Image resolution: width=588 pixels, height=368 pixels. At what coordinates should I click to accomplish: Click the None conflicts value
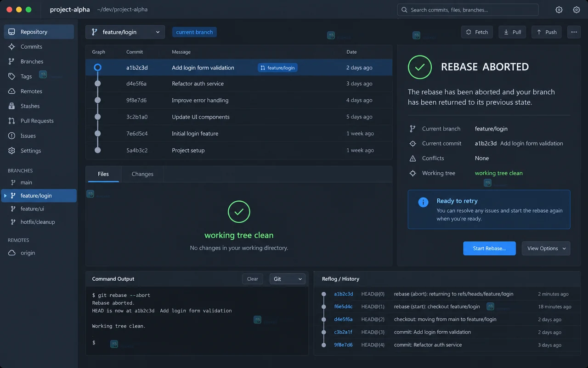coord(482,158)
